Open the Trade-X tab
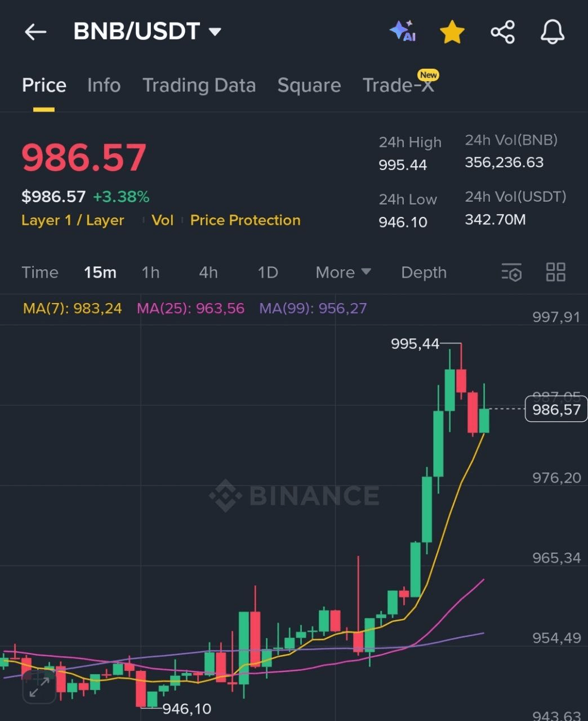This screenshot has width=588, height=721. tap(398, 85)
